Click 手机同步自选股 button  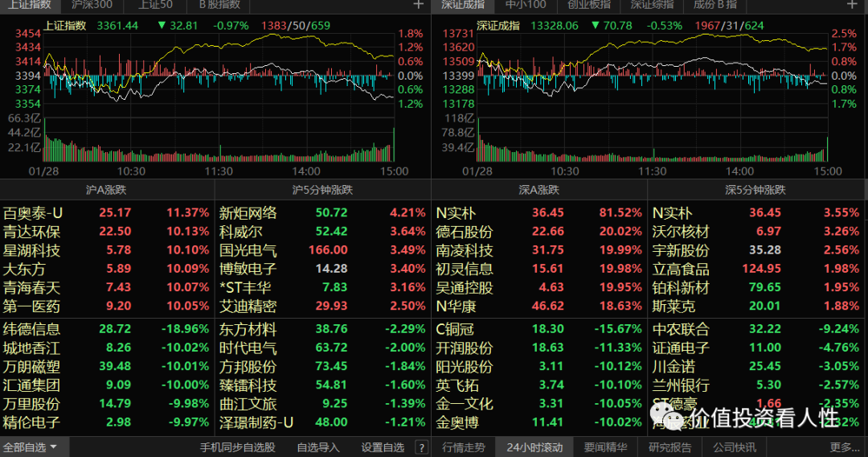click(237, 447)
